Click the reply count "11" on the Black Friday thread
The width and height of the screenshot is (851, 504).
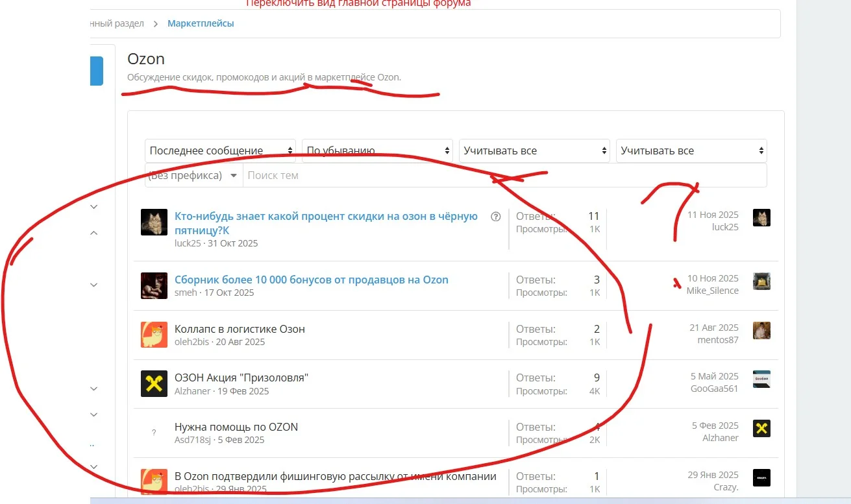[x=593, y=216]
